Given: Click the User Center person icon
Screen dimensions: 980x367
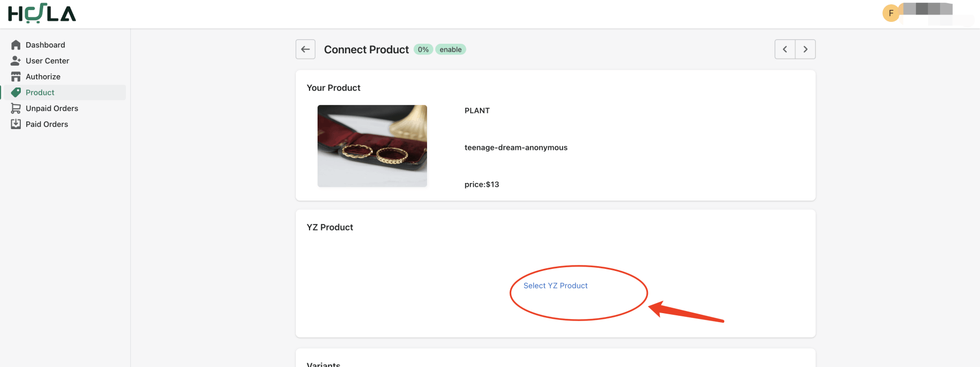Looking at the screenshot, I should (x=16, y=61).
